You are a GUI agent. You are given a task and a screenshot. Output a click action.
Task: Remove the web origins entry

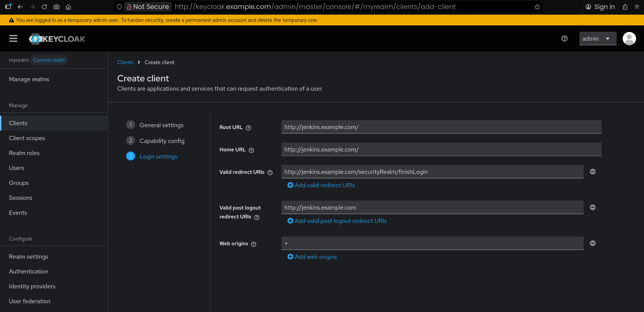pyautogui.click(x=593, y=243)
